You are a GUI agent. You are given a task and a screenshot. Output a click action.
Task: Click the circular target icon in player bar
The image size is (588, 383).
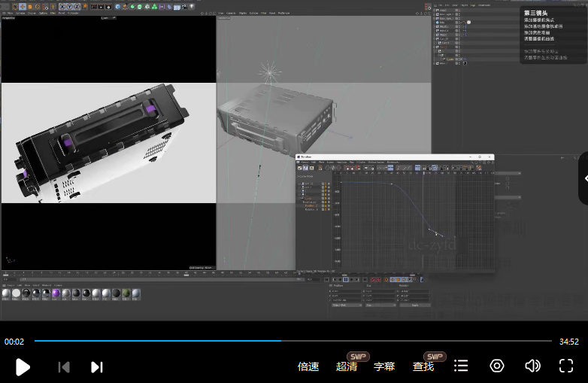[x=496, y=366]
